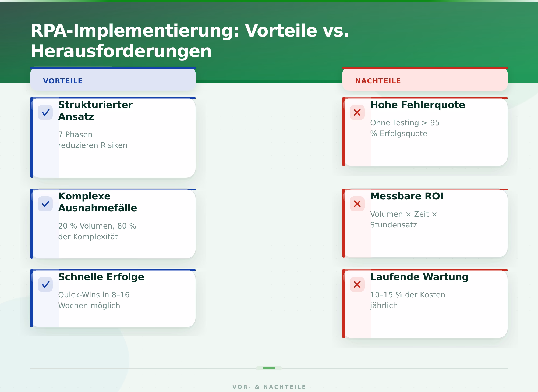
Task: Click the red X icon beside Laufende Wartung
Action: pyautogui.click(x=357, y=284)
